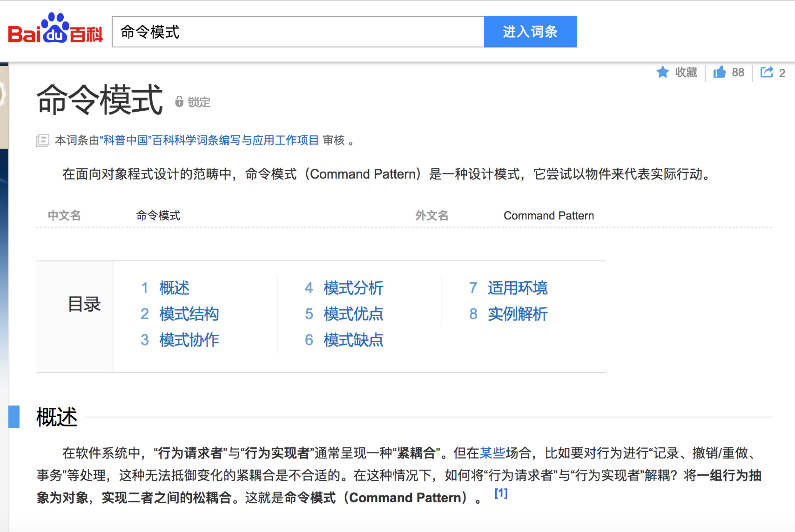The height and width of the screenshot is (532, 795).
Task: Jump to section 8 实例解析
Action: (x=517, y=314)
